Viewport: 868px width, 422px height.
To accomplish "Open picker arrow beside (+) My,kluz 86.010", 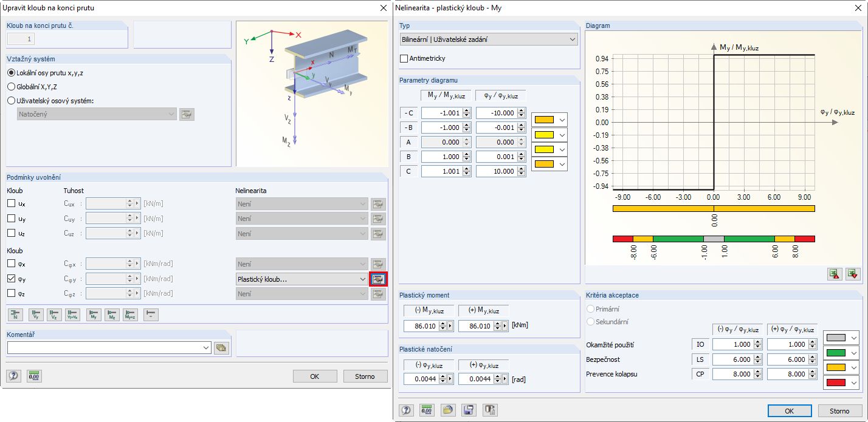I will 505,326.
